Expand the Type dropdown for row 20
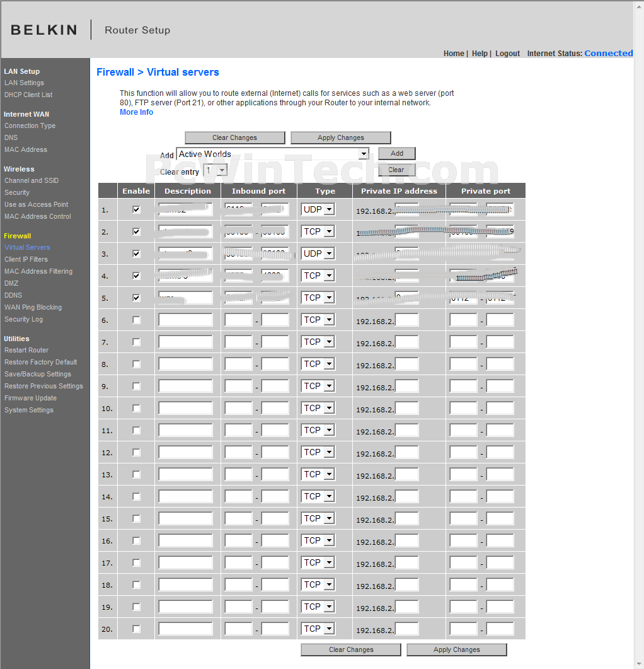This screenshot has height=669, width=644. (318, 629)
